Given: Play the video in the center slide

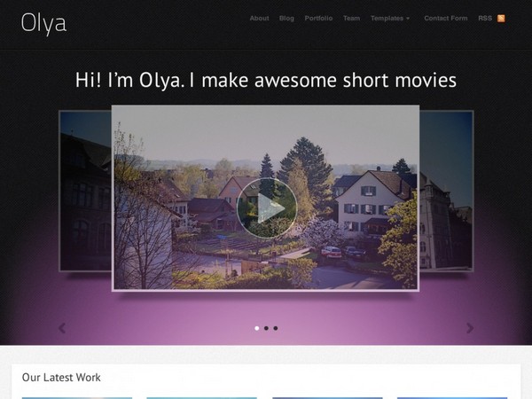Looking at the screenshot, I should tap(266, 207).
